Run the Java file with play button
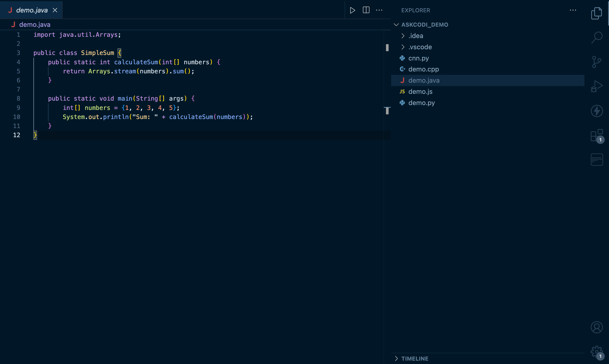Viewport: 609px width, 364px height. coord(352,10)
